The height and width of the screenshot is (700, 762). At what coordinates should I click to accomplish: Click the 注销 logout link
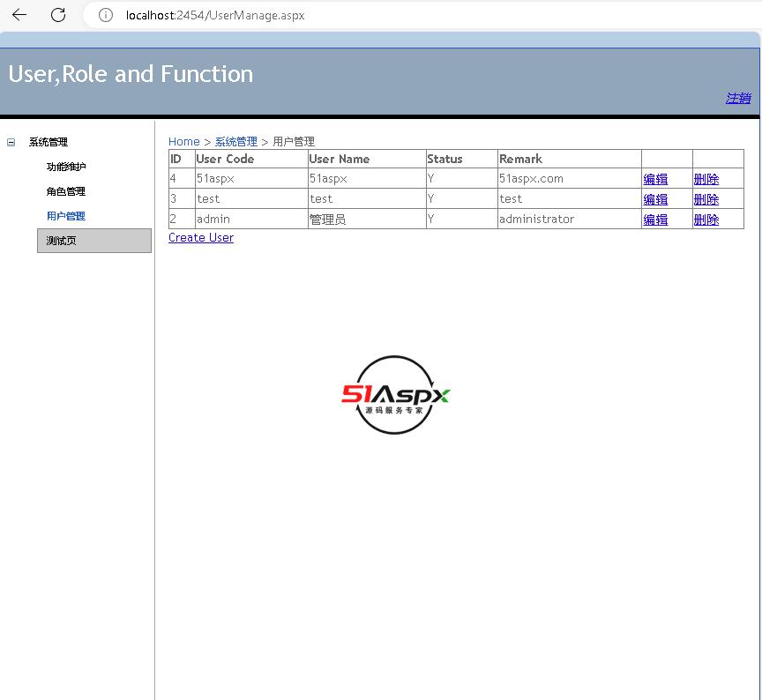point(738,98)
